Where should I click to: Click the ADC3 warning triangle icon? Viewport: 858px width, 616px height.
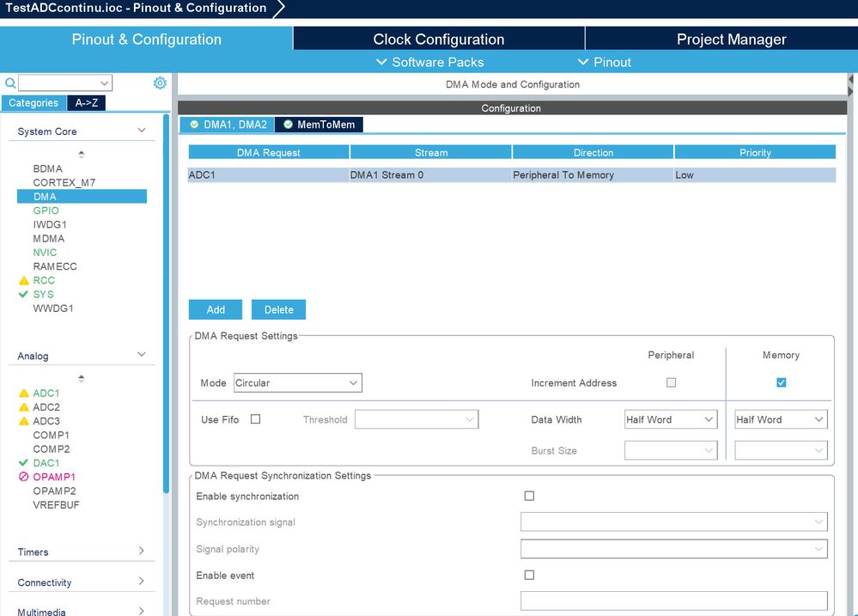[23, 421]
